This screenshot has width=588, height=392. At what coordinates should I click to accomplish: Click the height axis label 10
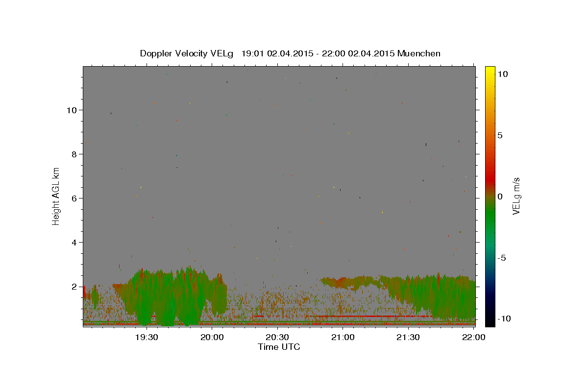pyautogui.click(x=72, y=110)
